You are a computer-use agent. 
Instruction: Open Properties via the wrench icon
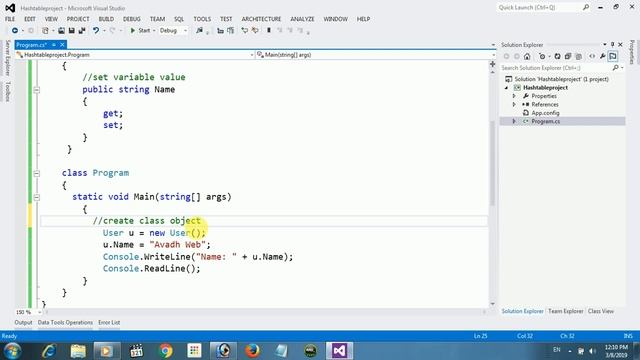point(602,56)
